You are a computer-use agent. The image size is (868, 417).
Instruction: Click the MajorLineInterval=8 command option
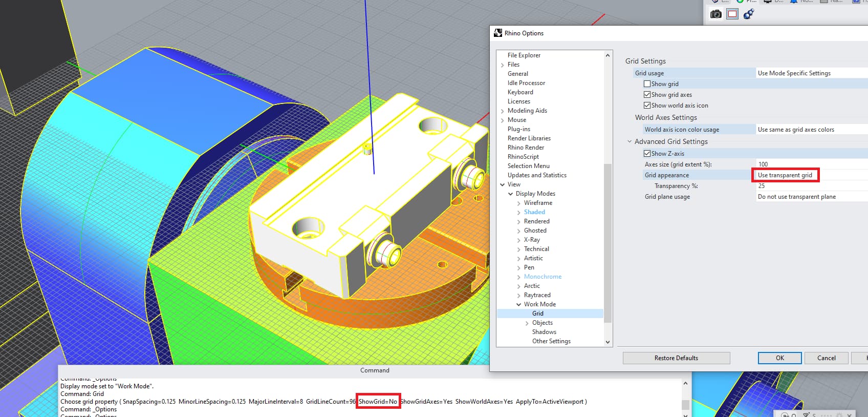[x=276, y=402]
